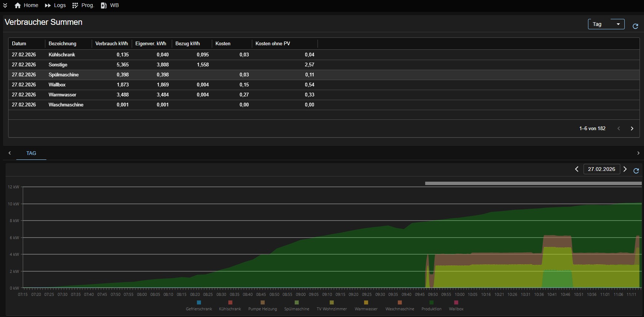Click the Home icon in top navigation
Image resolution: width=644 pixels, height=317 pixels.
18,5
